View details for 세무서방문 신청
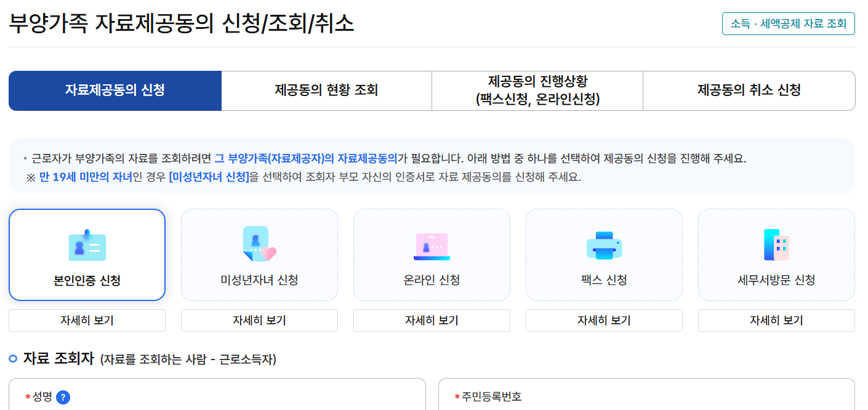 [x=776, y=320]
